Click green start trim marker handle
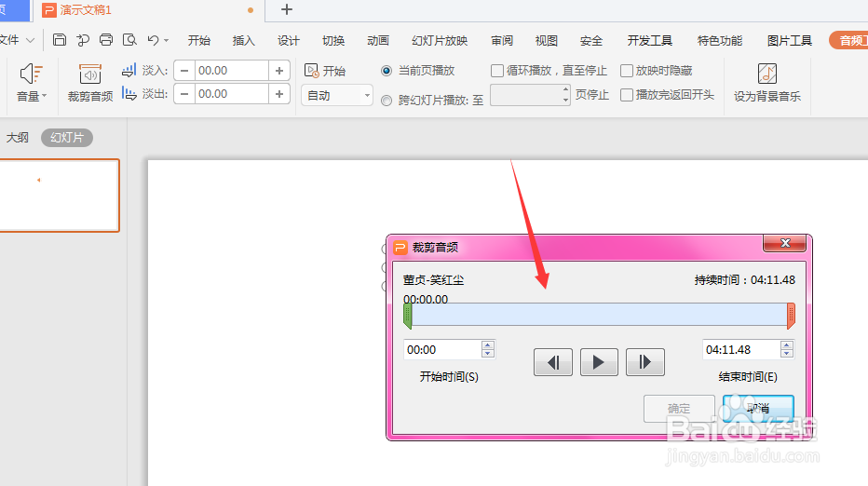The width and height of the screenshot is (868, 486). [407, 316]
